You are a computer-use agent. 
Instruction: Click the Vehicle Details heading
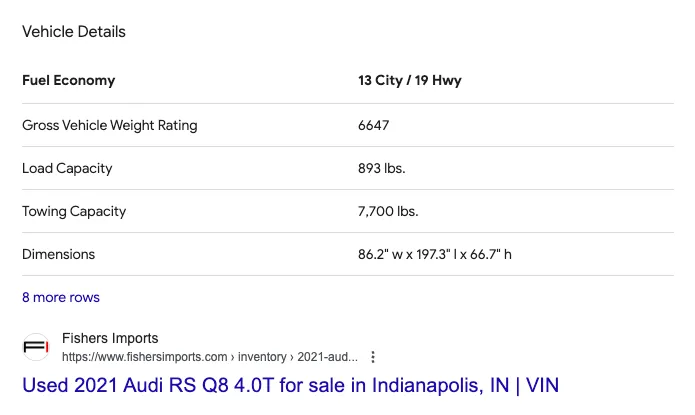point(74,32)
